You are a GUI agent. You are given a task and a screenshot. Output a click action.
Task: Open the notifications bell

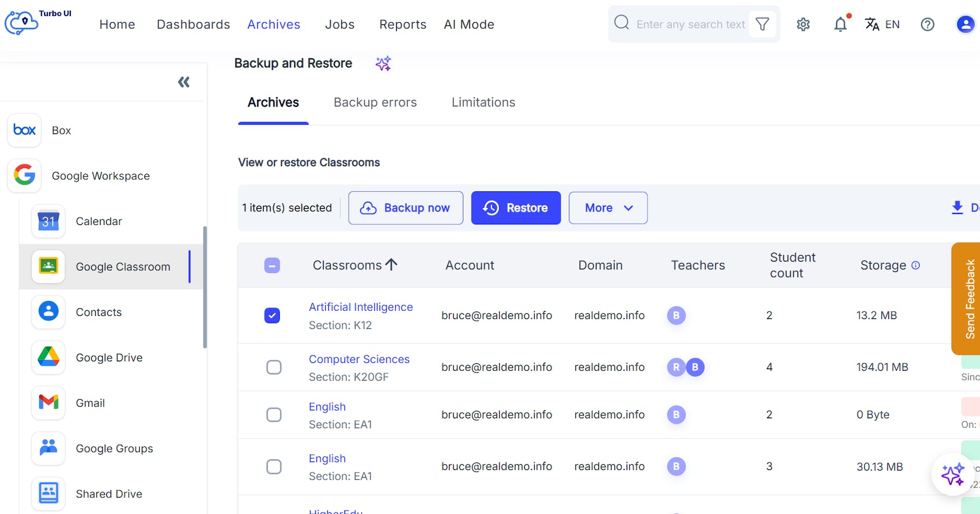840,24
